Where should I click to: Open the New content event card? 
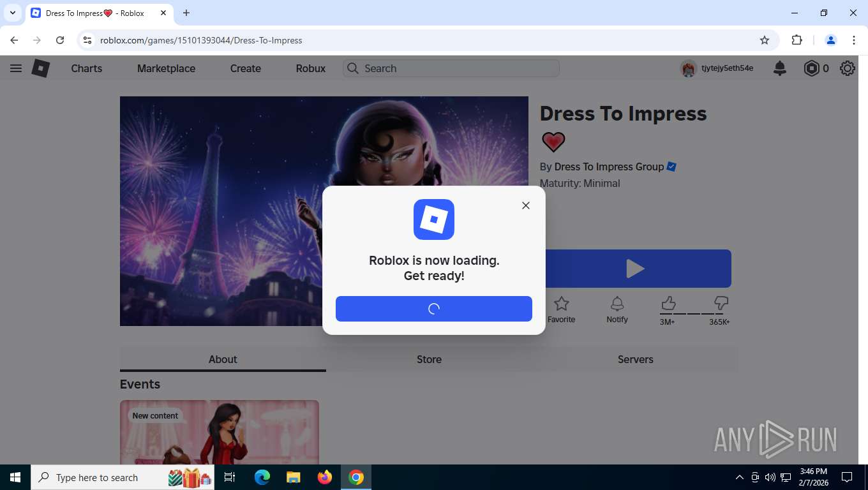point(220,432)
